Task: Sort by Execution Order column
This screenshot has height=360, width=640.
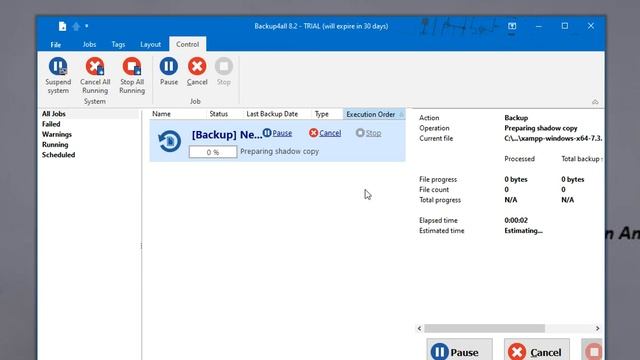Action: click(x=374, y=114)
